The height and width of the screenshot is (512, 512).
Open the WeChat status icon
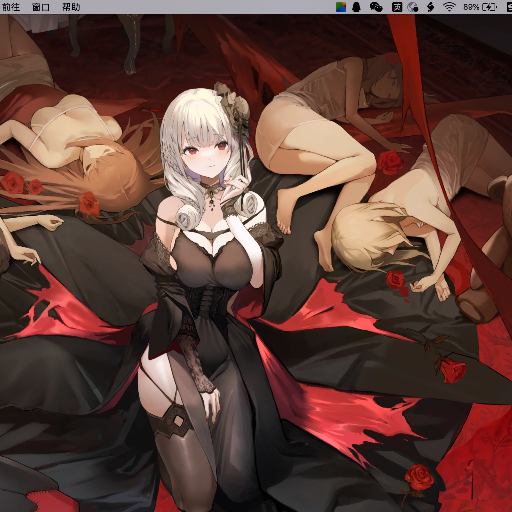[x=376, y=7]
